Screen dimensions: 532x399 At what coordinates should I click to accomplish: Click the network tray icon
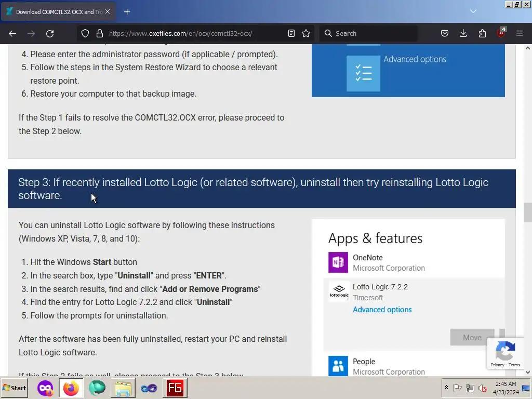click(x=470, y=388)
